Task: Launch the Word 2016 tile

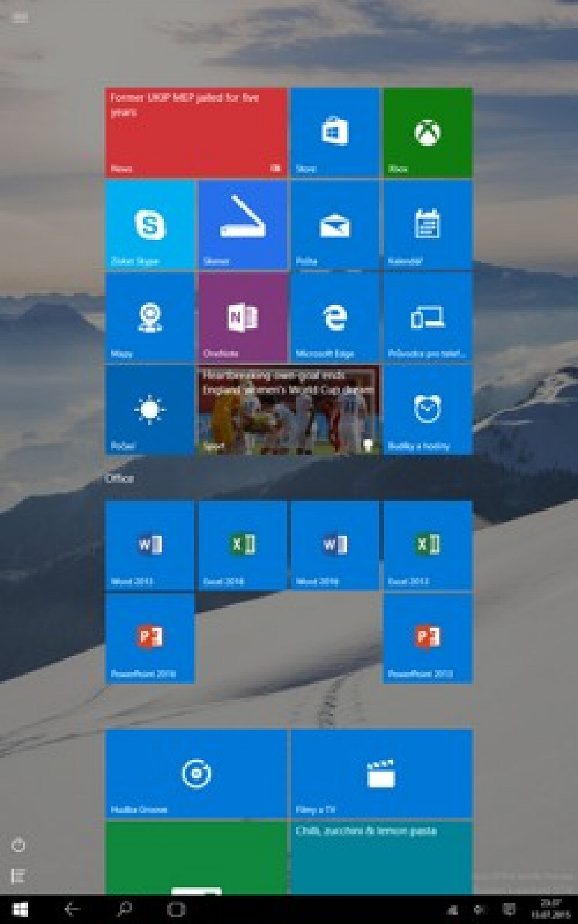Action: pos(335,545)
